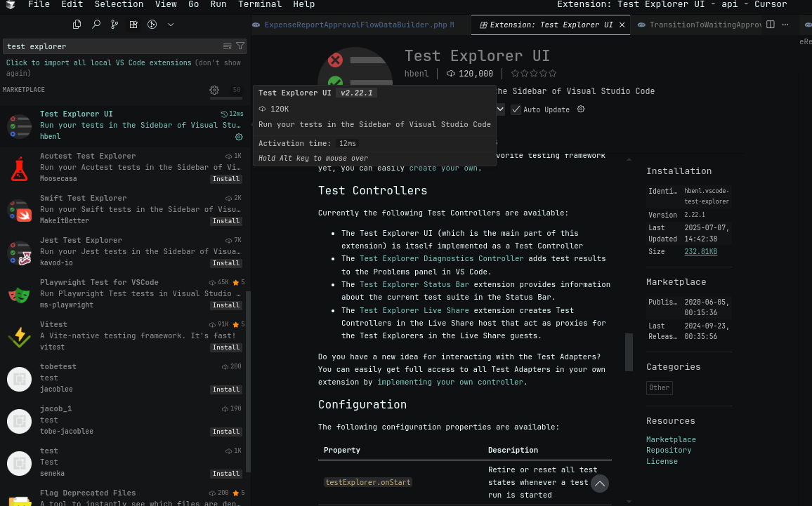Expand the additional views chevron in sidebar

pos(171,25)
